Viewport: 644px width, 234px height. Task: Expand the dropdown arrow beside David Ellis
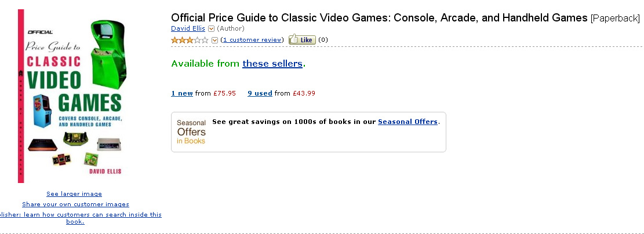[211, 28]
